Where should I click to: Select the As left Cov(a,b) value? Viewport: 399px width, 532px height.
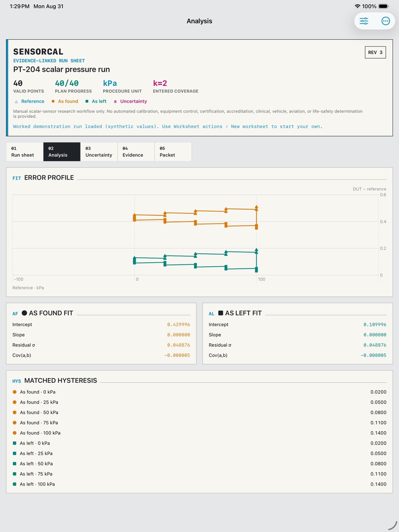point(373,355)
